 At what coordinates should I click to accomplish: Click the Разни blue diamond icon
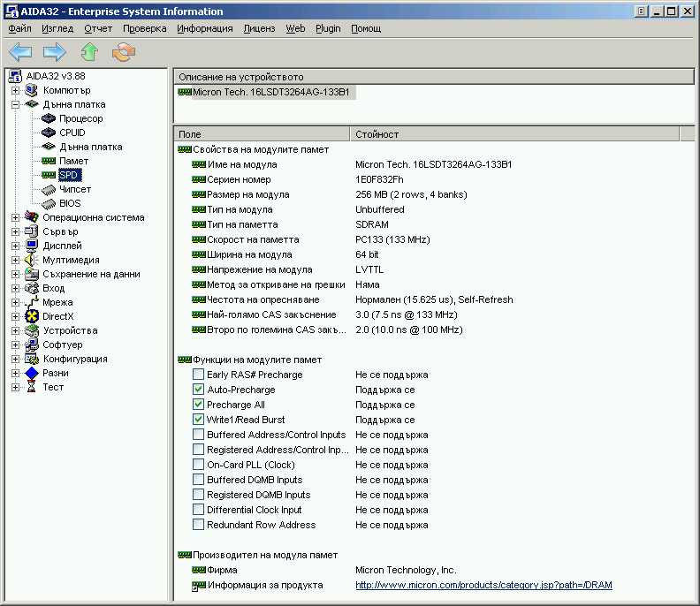click(x=32, y=373)
